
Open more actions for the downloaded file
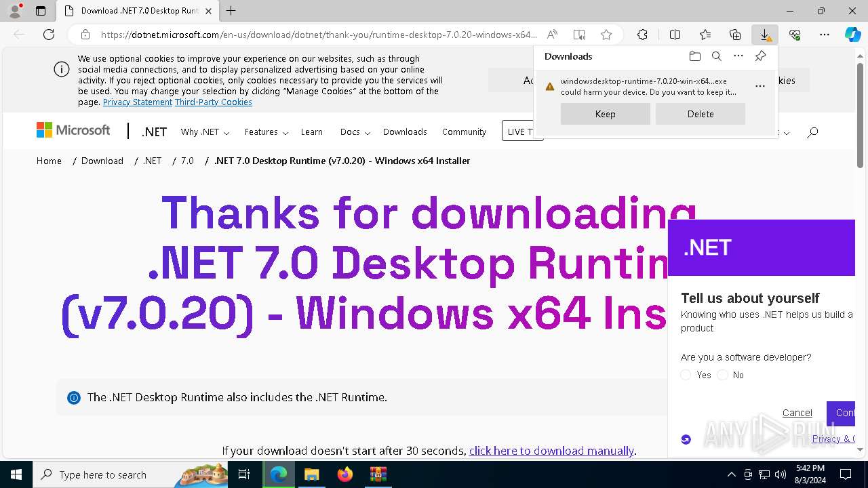[760, 86]
